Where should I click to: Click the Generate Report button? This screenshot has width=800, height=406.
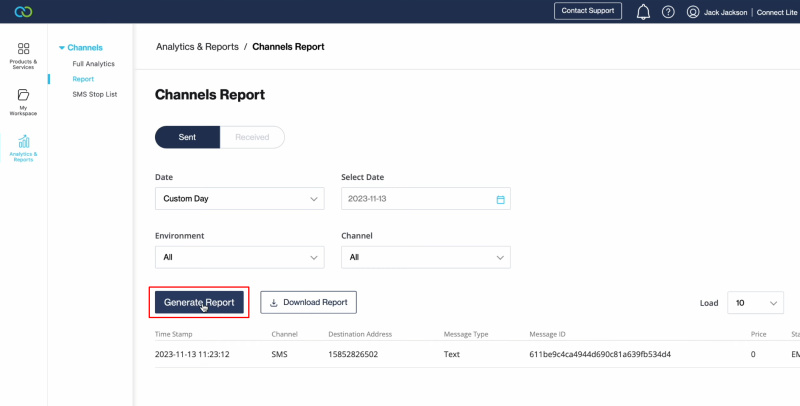coord(199,302)
